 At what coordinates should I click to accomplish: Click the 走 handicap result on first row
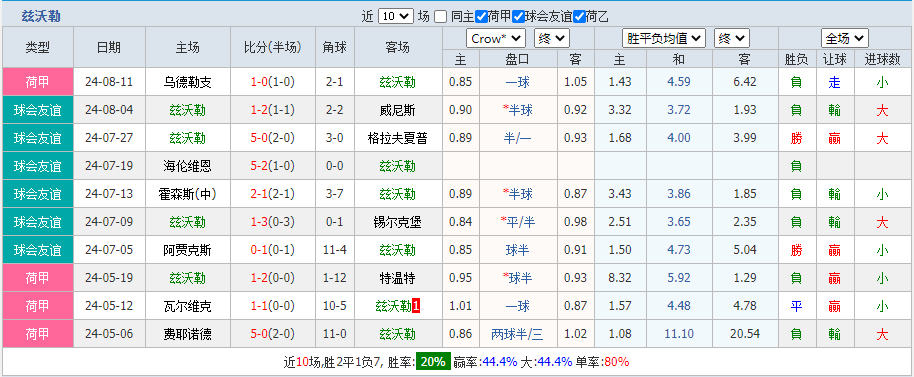pos(835,82)
